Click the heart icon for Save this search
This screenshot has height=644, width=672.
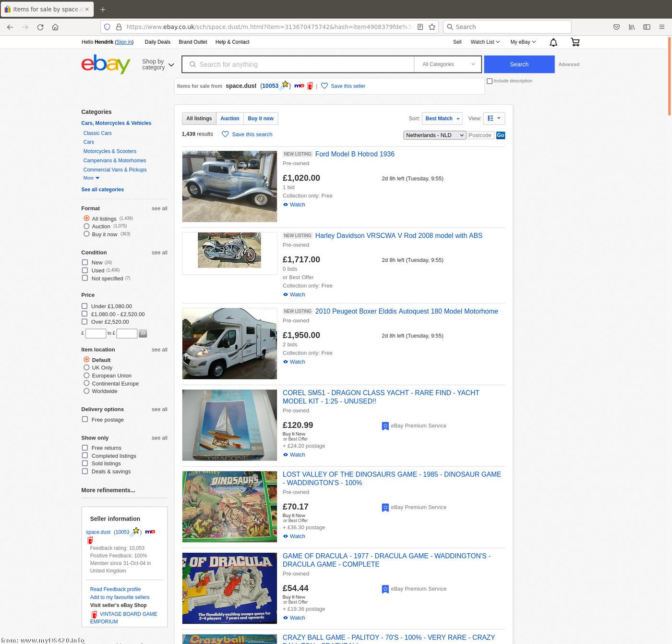pyautogui.click(x=225, y=134)
